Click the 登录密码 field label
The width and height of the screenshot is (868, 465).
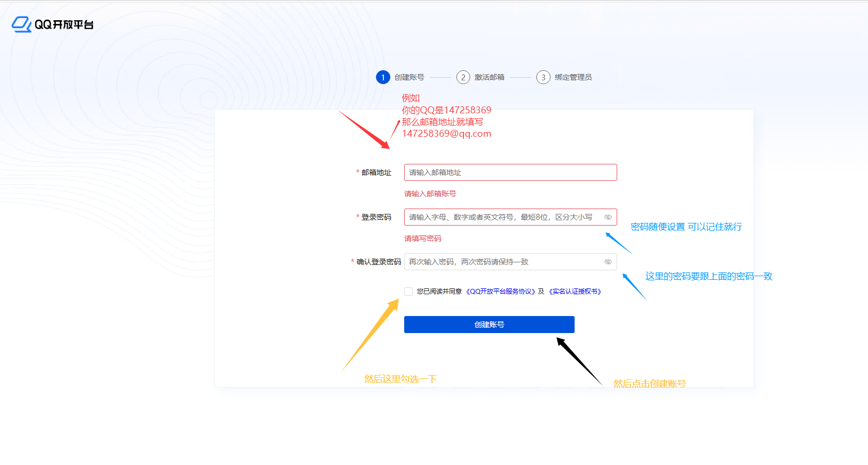376,217
